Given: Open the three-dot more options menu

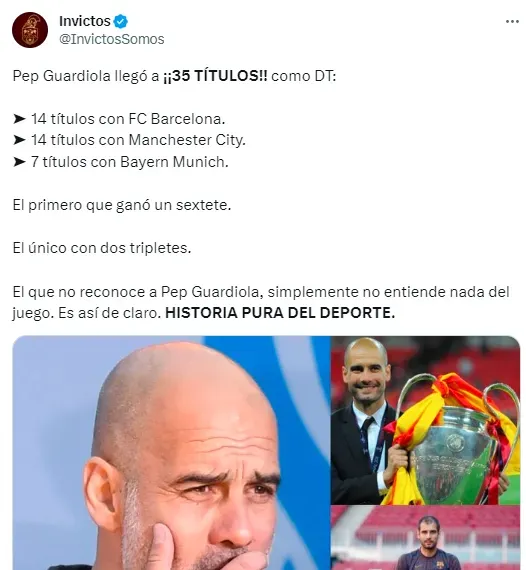Looking at the screenshot, I should [512, 22].
